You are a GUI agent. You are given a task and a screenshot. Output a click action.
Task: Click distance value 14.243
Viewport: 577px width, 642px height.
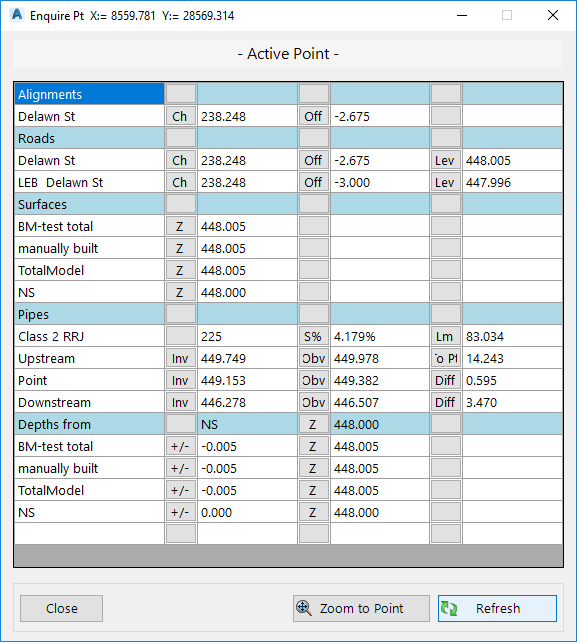[x=484, y=358]
